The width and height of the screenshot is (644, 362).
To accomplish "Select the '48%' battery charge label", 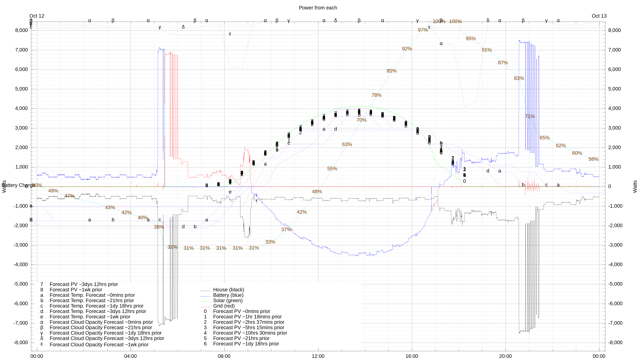I will point(317,192).
